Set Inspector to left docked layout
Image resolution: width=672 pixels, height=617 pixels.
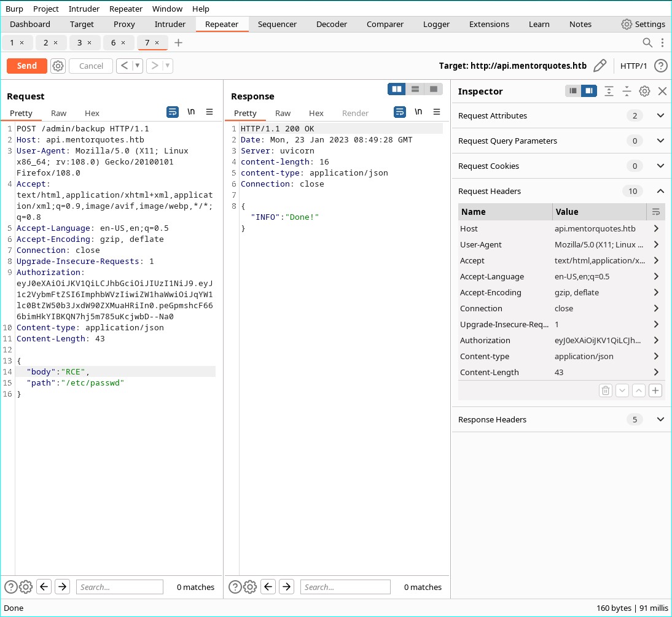[573, 91]
